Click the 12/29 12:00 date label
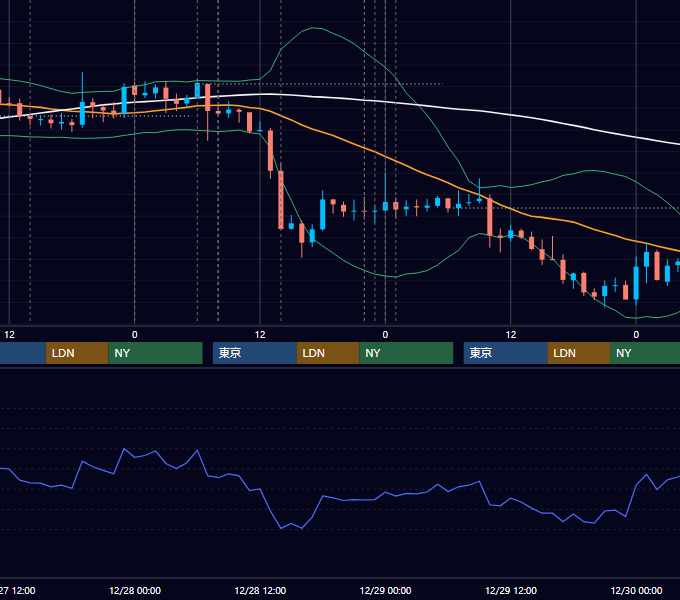680x600 pixels. point(511,590)
